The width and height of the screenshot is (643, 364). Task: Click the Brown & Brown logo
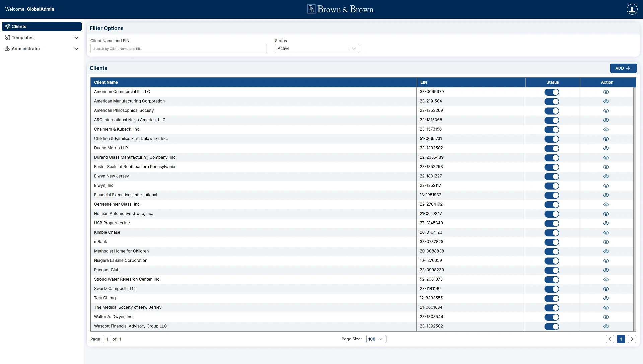[x=340, y=9]
